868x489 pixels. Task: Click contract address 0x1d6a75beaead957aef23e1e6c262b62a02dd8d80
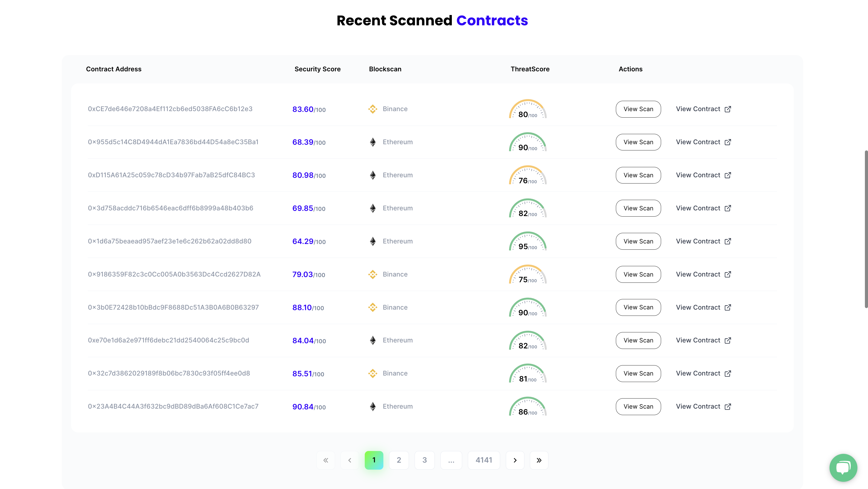pos(169,241)
